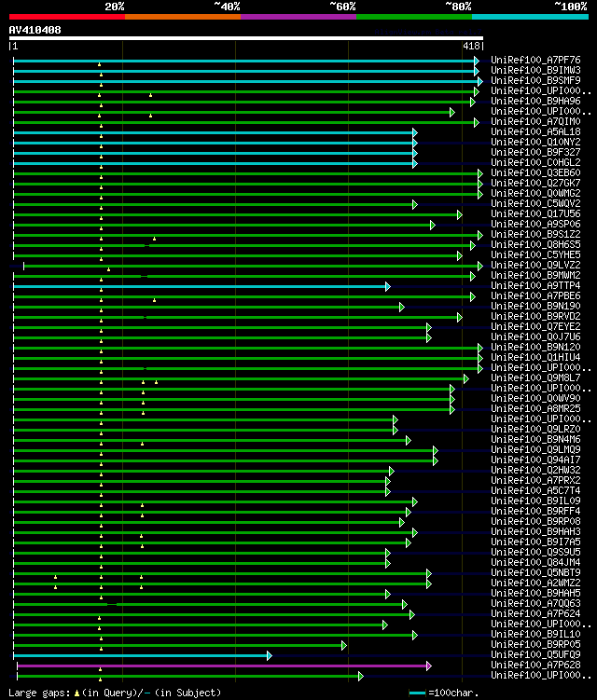Viewport: 597px width, 700px height.
Task: Click the UniRef100_A7QQ63 label
Action: 535,604
